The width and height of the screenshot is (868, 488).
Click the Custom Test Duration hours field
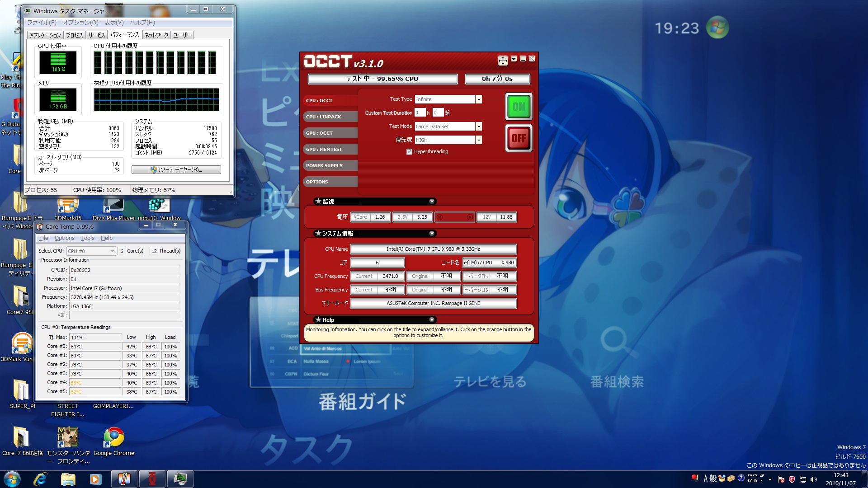[x=420, y=113]
